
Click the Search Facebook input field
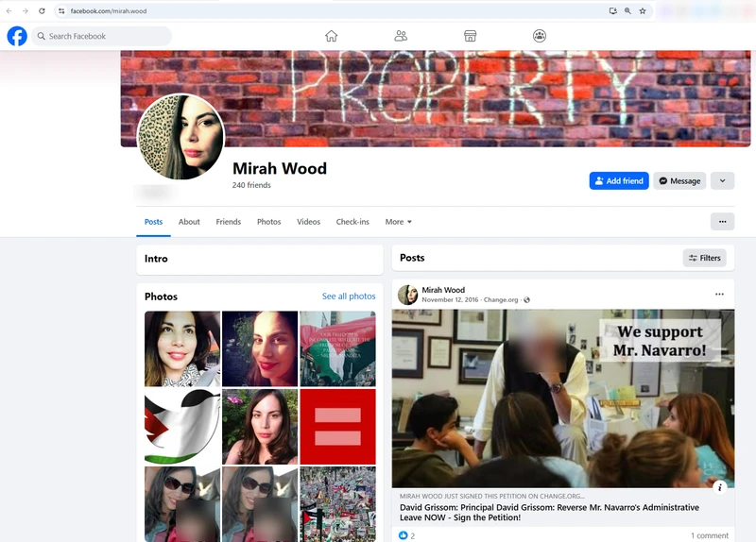(104, 36)
